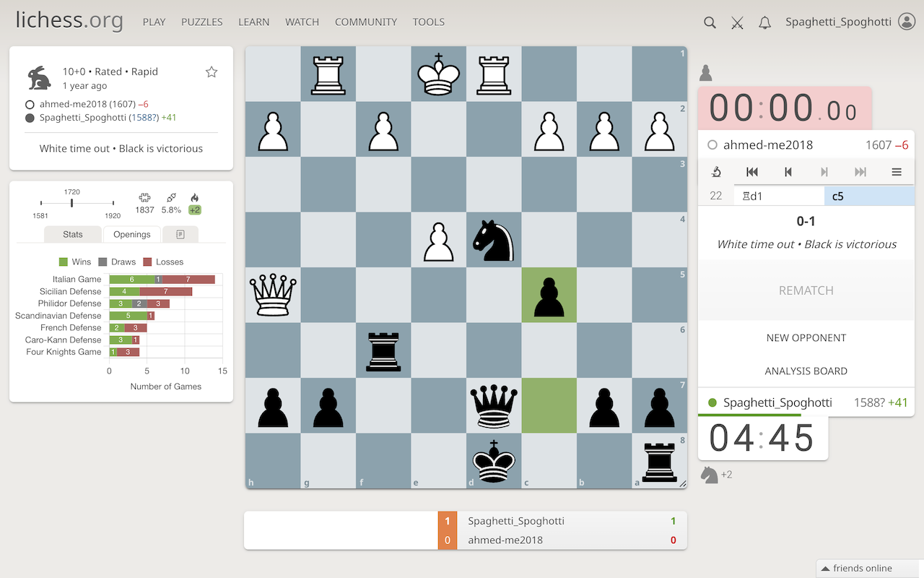Screen dimensions: 924x578
Task: Switch to the Stats tab
Action: [x=73, y=234]
